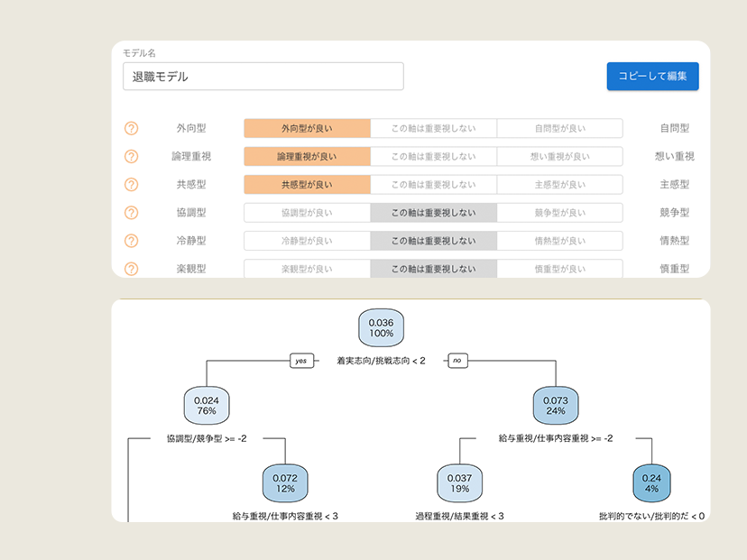Choose 協調型が良い for the 協調型 axis
This screenshot has width=747, height=560.
point(307,213)
